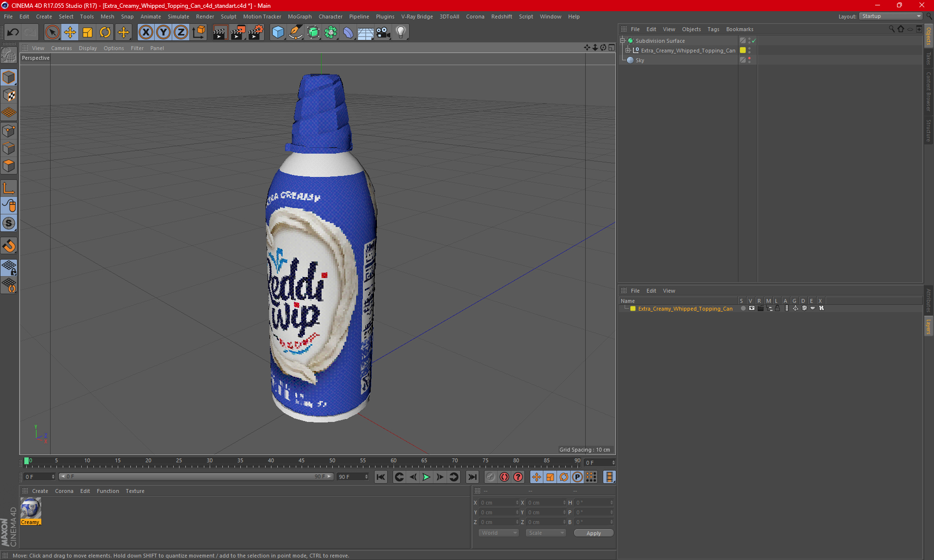Switch to Edges mode

pyautogui.click(x=9, y=148)
